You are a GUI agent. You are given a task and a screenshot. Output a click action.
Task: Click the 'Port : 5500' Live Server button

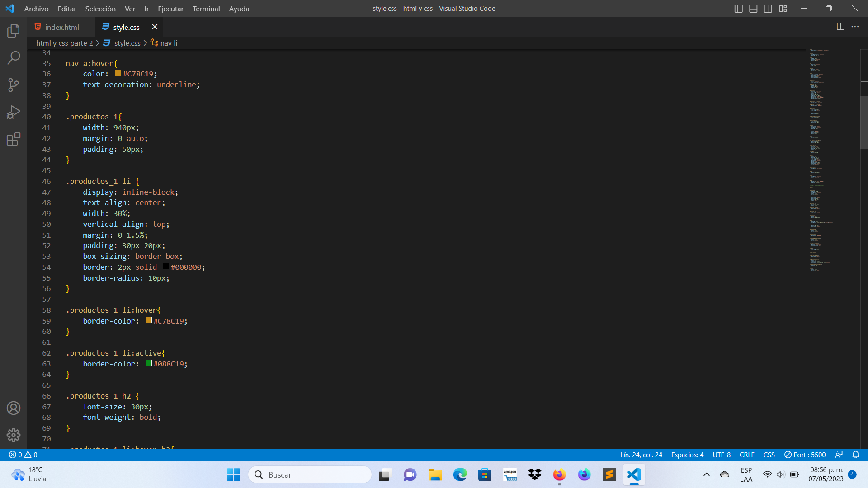click(x=805, y=455)
